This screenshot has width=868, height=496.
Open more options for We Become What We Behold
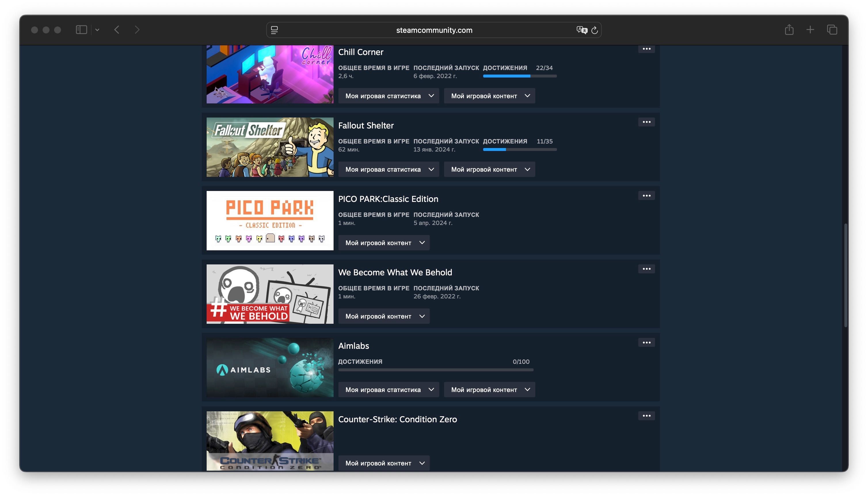pyautogui.click(x=646, y=269)
